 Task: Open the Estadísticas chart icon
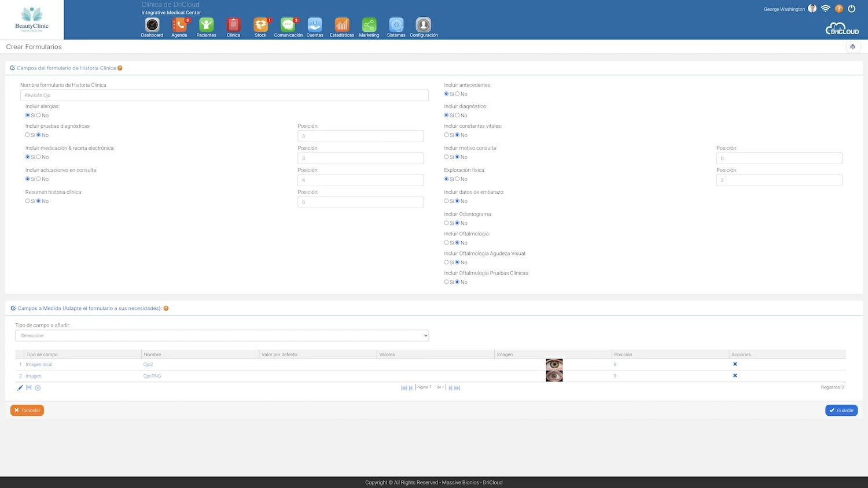pos(342,25)
